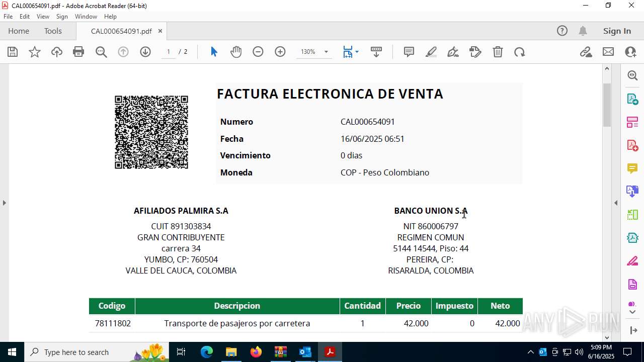Expand the left navigation pane
This screenshot has height=362, width=644.
tap(4, 203)
